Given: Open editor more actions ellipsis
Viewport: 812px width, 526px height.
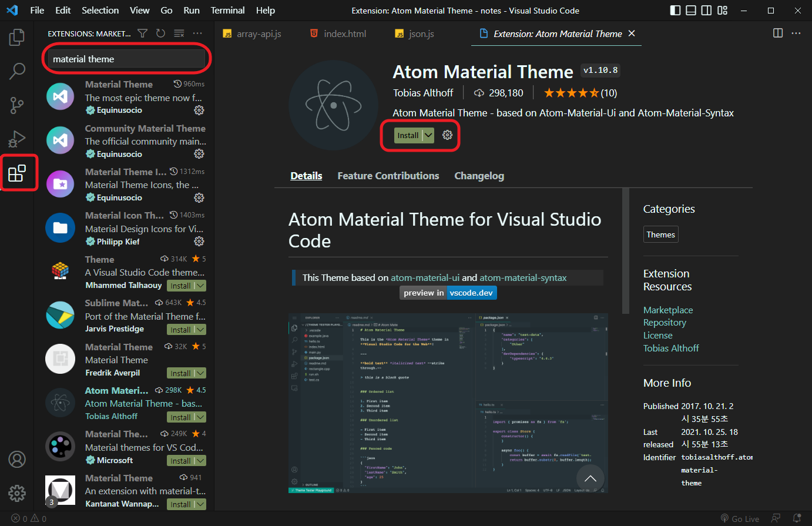Looking at the screenshot, I should (x=796, y=33).
